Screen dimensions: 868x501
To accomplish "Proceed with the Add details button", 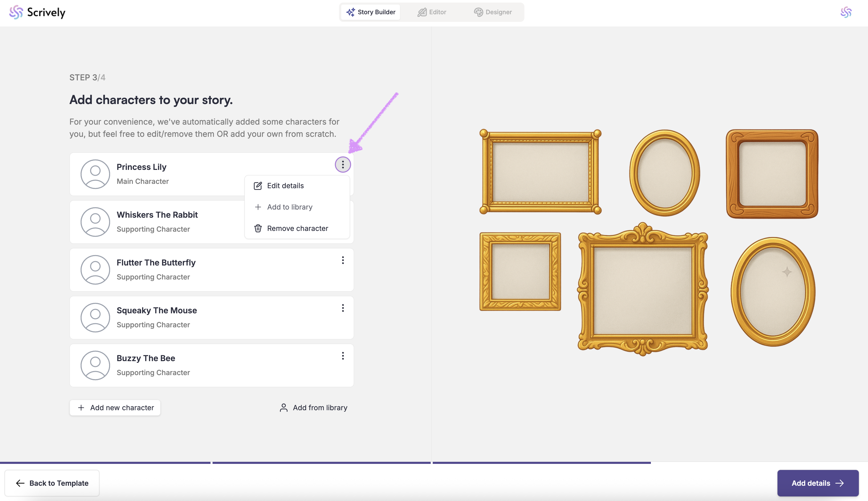I will tap(817, 483).
